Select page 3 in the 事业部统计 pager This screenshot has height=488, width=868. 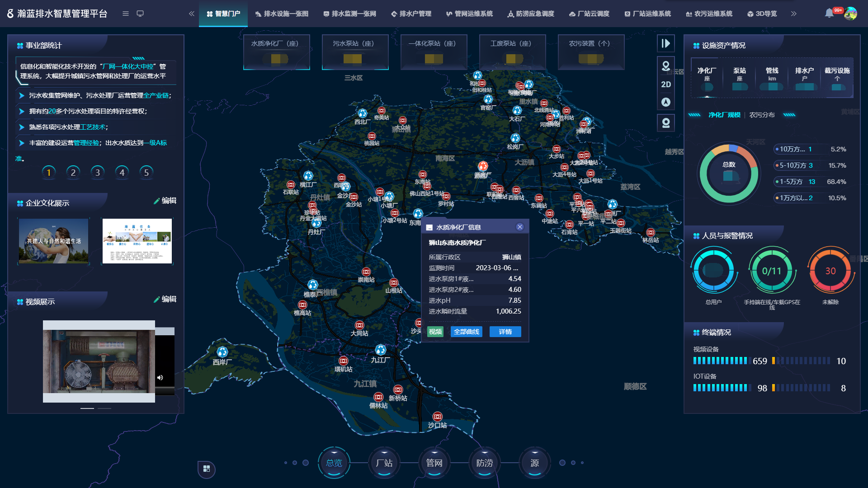pyautogui.click(x=97, y=172)
